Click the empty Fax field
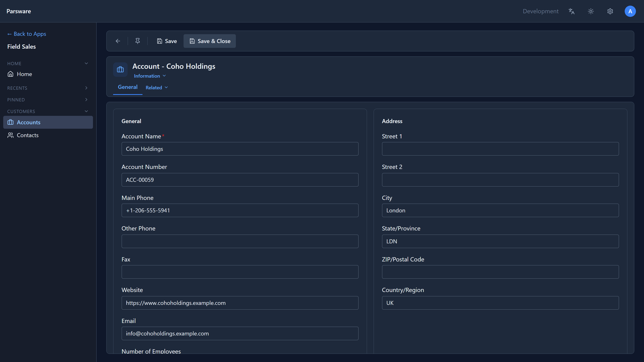Viewport: 644px width, 362px height. (240, 272)
